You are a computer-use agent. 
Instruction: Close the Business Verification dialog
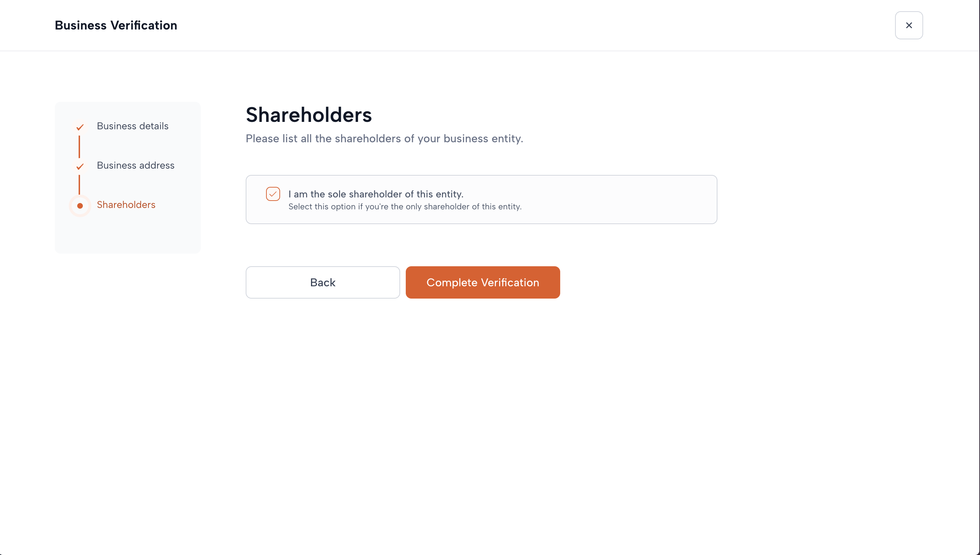[908, 25]
